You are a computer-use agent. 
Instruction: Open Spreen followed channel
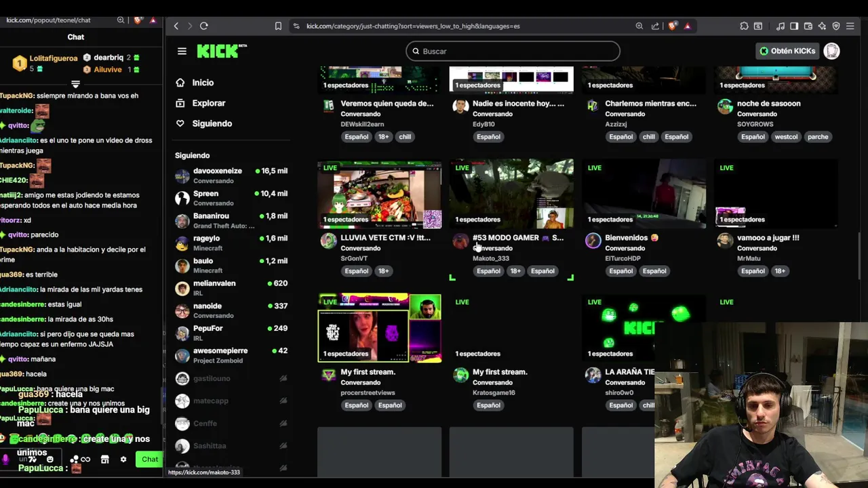tap(231, 198)
